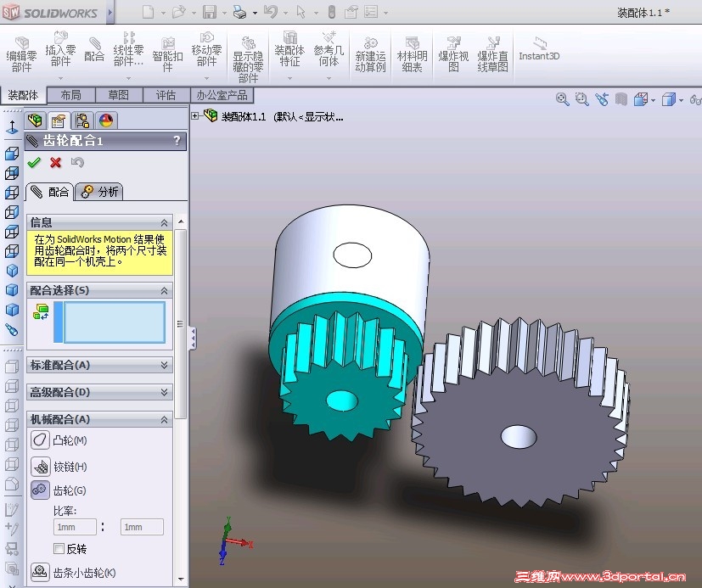Click Smart Fasteners (智能扣件) tool
Image resolution: width=702 pixels, height=588 pixels.
(167, 54)
